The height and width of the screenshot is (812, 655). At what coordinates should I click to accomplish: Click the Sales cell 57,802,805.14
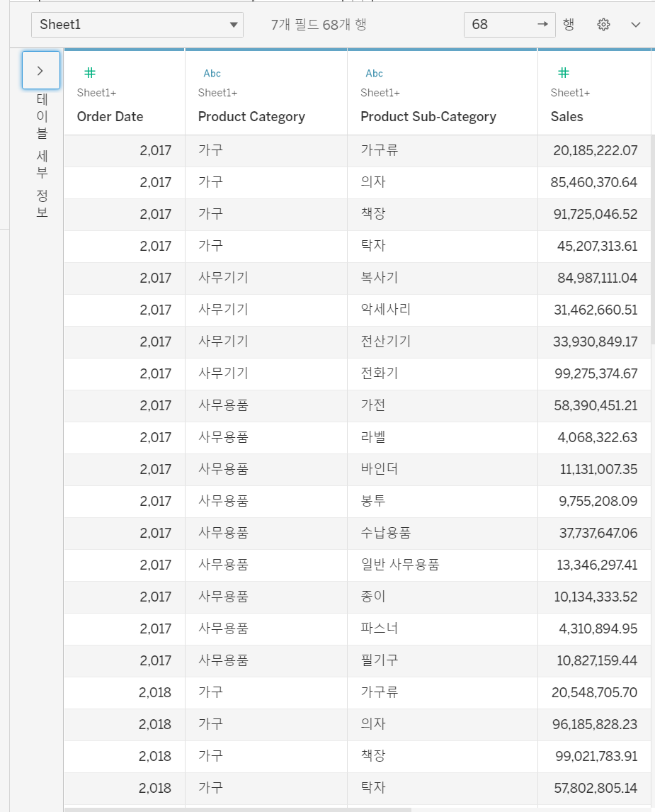[596, 788]
